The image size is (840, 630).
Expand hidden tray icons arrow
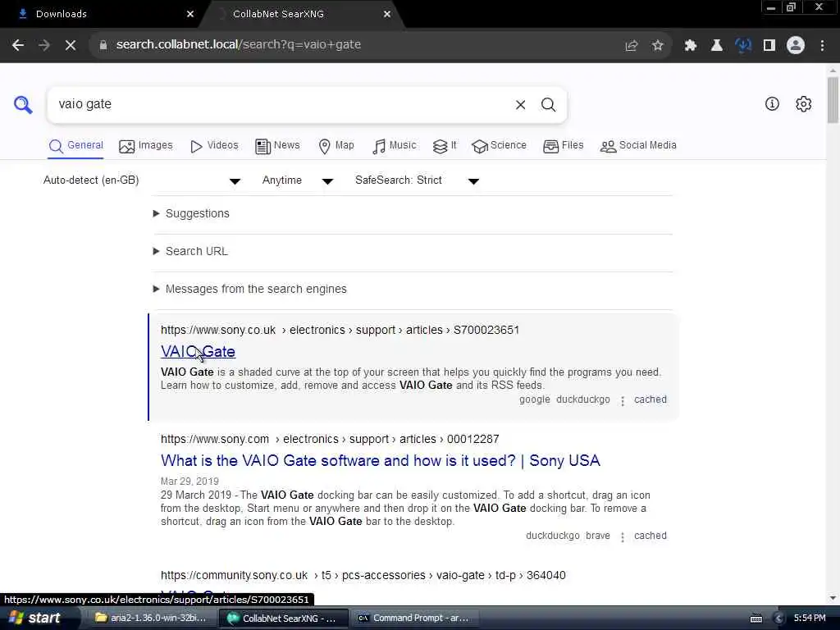click(x=779, y=619)
